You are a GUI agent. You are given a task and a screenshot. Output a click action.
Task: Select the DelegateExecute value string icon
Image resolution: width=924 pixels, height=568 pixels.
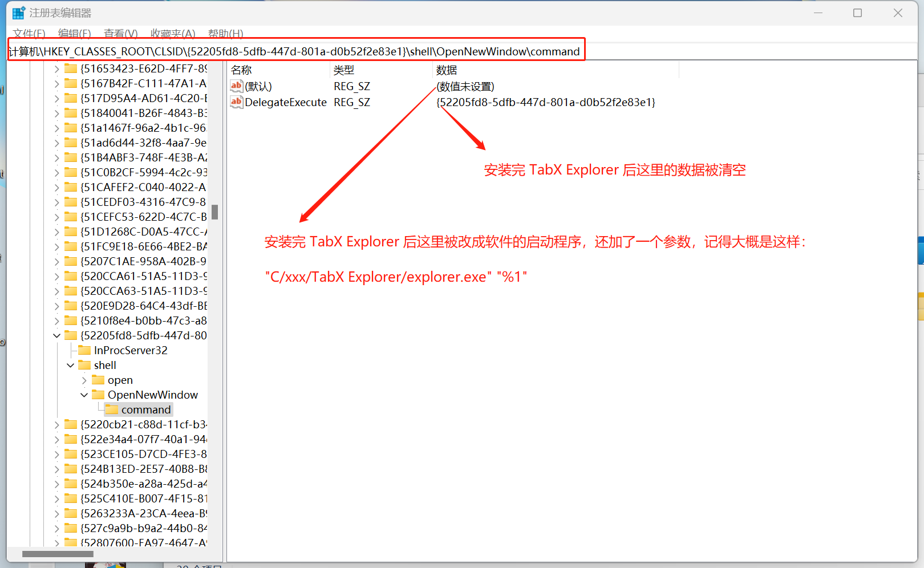point(237,102)
